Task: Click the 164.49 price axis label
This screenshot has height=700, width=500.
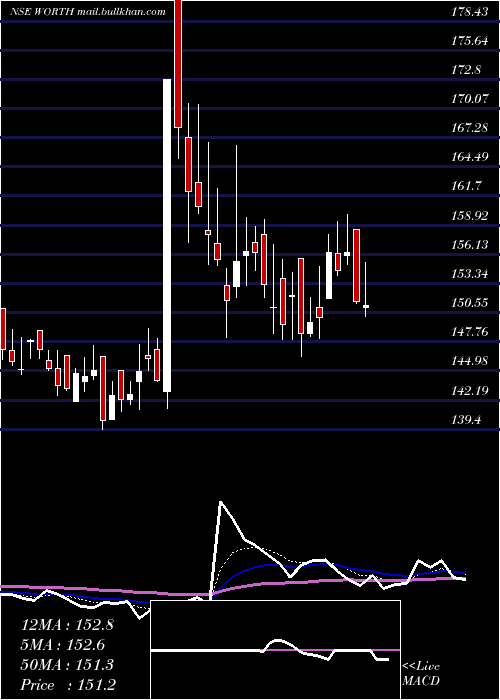Action: pos(469,157)
